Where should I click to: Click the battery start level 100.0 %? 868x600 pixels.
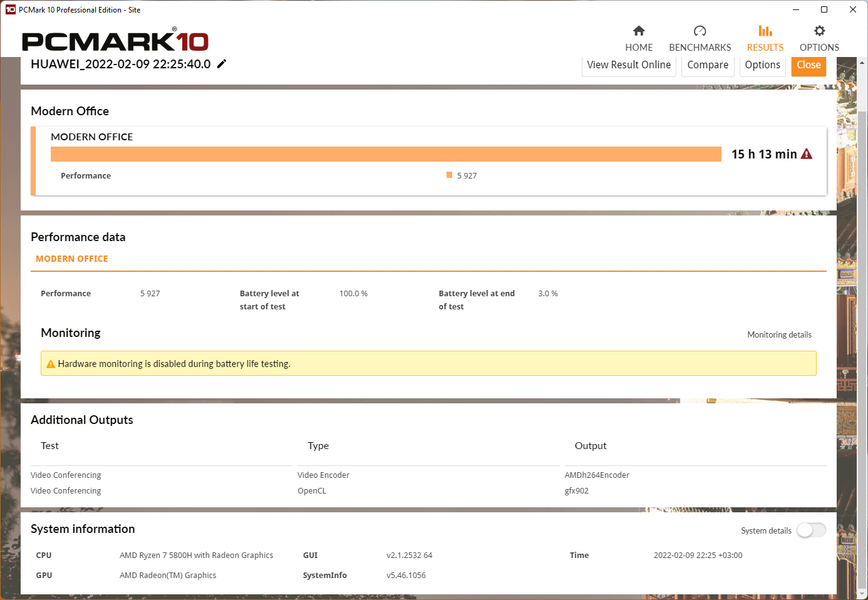[x=353, y=293]
